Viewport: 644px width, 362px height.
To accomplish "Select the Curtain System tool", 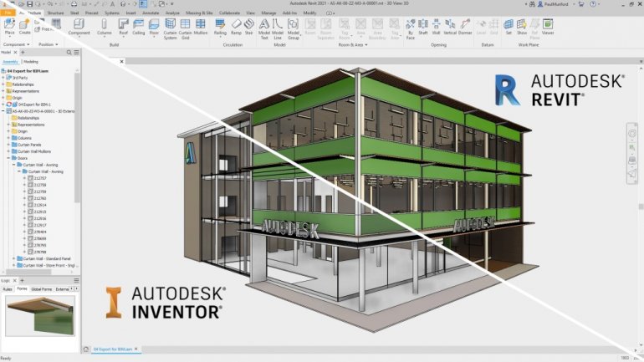I will tap(170, 28).
